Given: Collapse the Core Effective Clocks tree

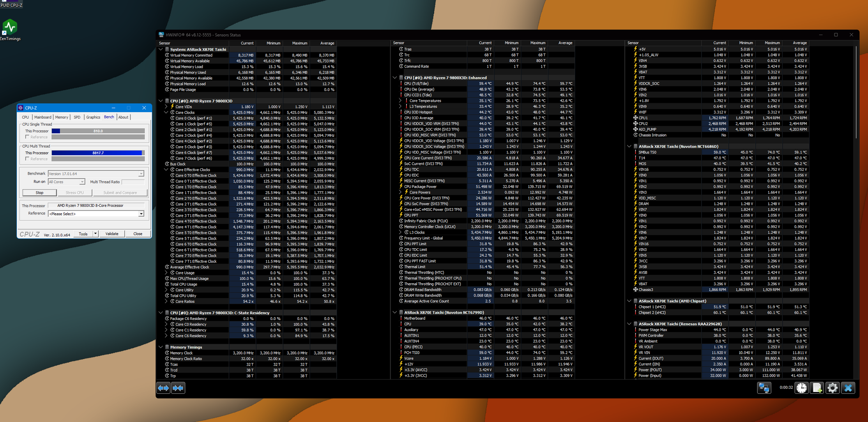Looking at the screenshot, I should [166, 170].
